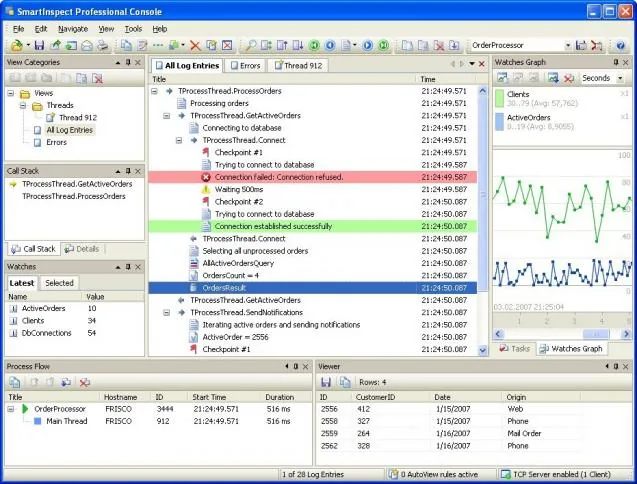Click the blue help icon in toolbar
This screenshot has height=484, width=637.
point(620,45)
